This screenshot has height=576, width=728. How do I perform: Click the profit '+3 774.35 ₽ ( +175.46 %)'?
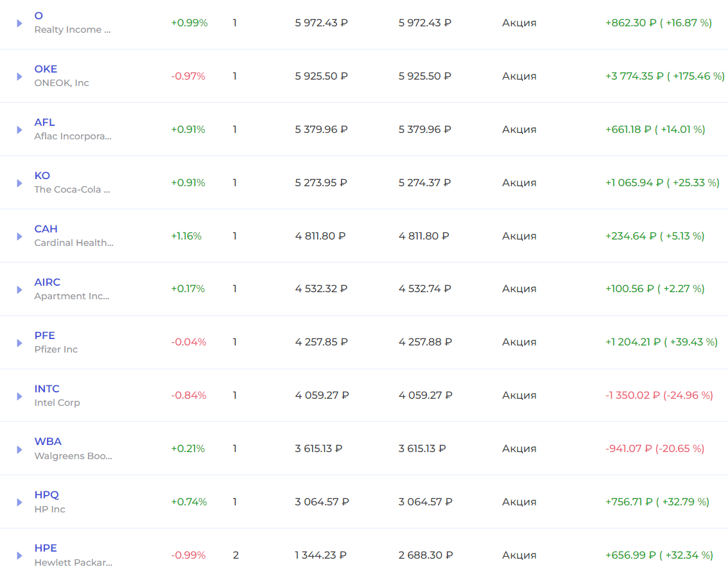tap(665, 76)
